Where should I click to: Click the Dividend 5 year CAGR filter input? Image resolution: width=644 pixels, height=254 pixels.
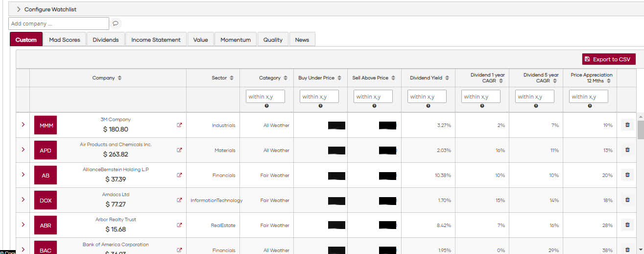tap(535, 97)
